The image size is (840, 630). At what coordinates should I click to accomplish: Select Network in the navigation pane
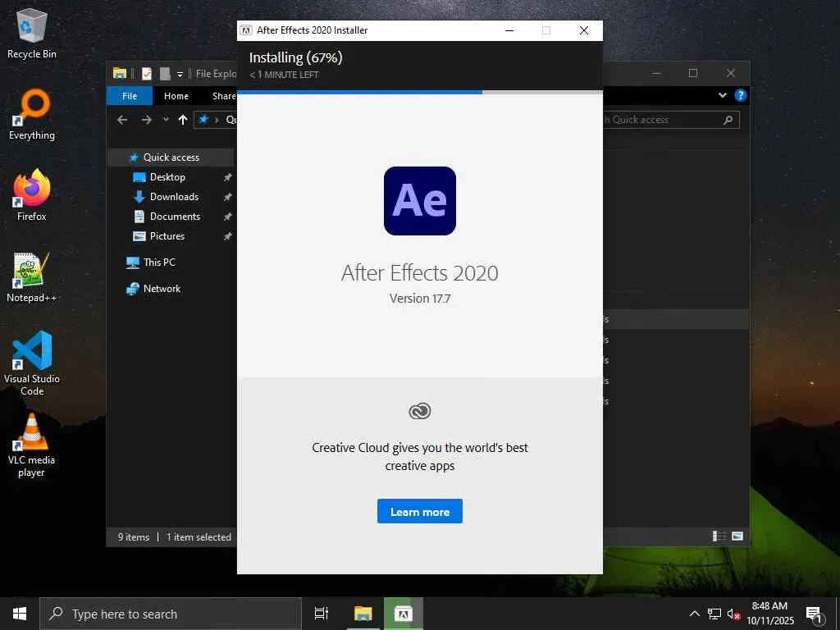[x=162, y=289]
